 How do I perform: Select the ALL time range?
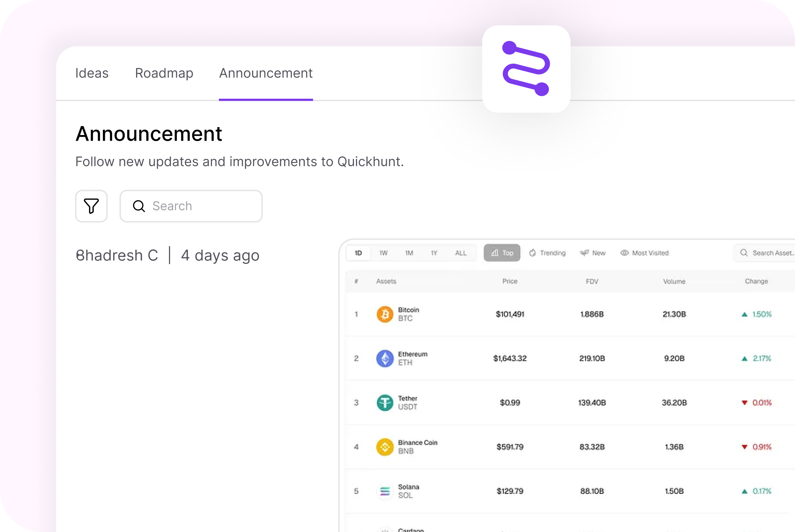coord(461,253)
